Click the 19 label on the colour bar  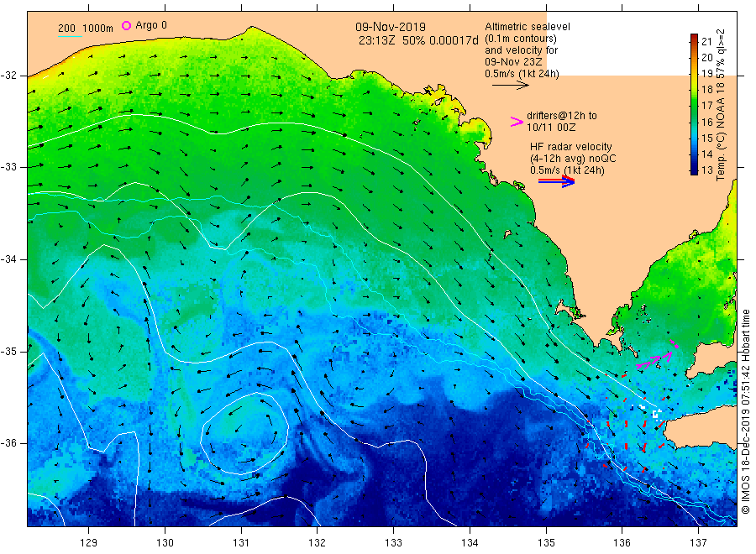[706, 74]
